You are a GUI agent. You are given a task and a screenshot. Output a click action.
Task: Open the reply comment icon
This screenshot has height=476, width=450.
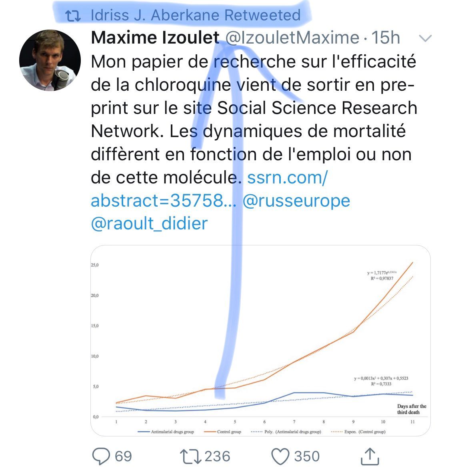tap(101, 456)
